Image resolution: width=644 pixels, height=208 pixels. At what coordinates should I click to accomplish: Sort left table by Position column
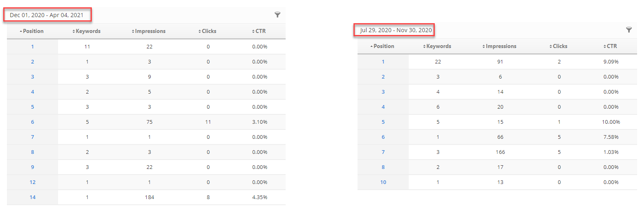33,31
